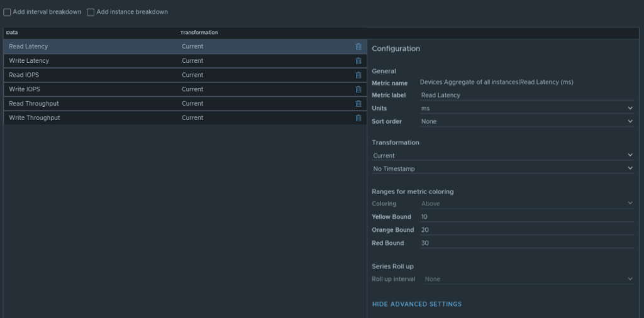Open the Units dropdown
The height and width of the screenshot is (318, 644).
pyautogui.click(x=526, y=108)
